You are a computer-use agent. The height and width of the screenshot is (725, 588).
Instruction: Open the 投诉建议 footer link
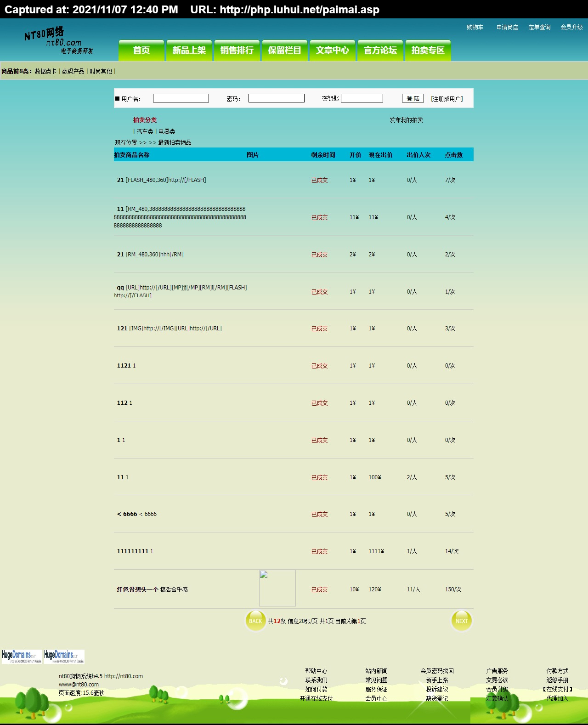click(437, 690)
